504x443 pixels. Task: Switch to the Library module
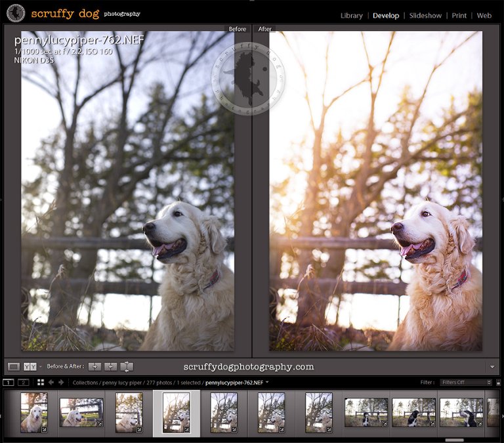click(353, 15)
